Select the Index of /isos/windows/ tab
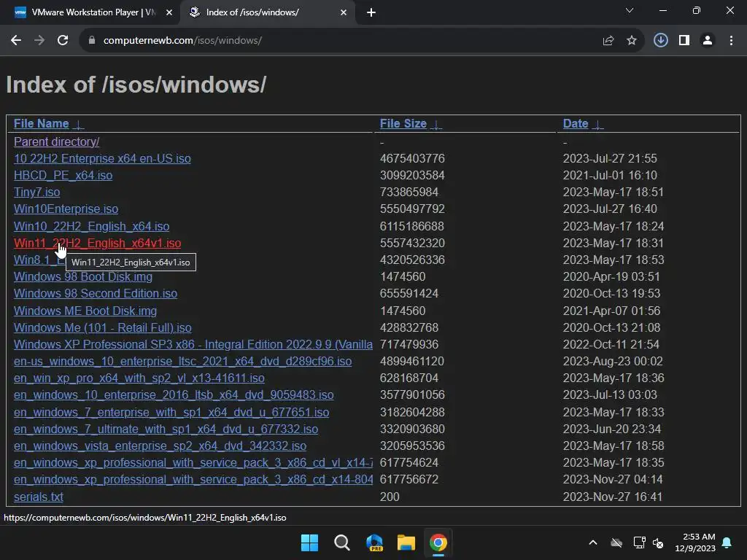This screenshot has height=560, width=747. (267, 12)
